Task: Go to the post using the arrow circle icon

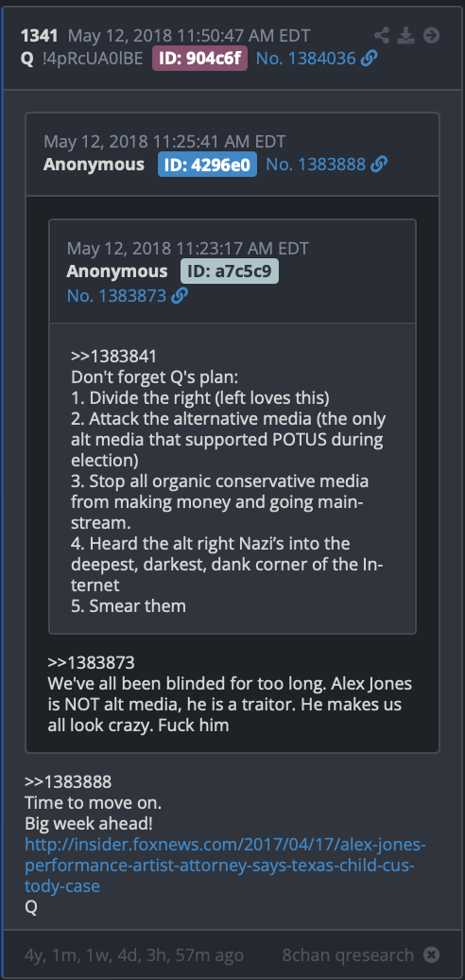Action: click(x=431, y=36)
